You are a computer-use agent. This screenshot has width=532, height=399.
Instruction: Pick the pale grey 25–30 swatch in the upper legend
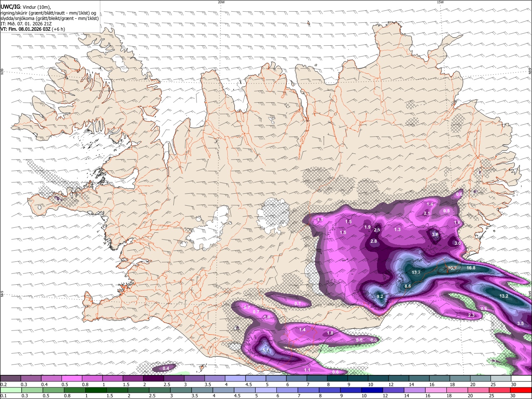[501, 379]
